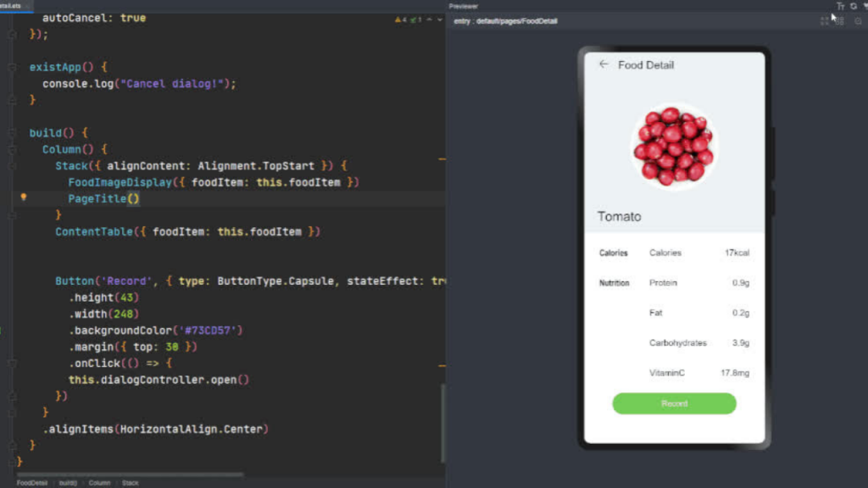The width and height of the screenshot is (868, 488).
Task: Go to next highlighted error arrow
Action: [440, 19]
